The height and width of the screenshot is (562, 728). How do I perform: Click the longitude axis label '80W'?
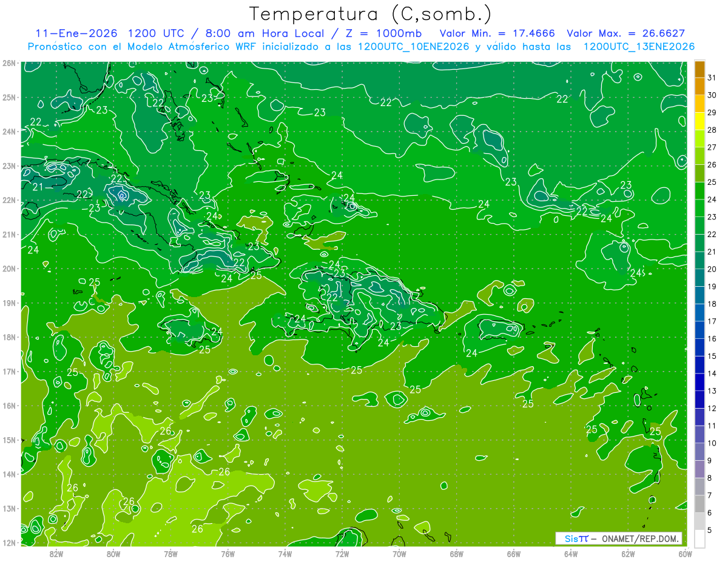pos(113,554)
